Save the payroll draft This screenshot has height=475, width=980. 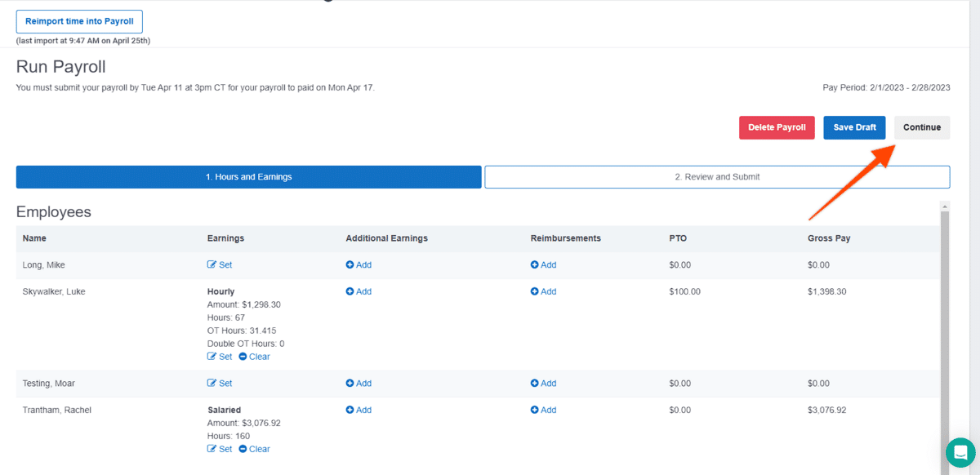pos(854,127)
